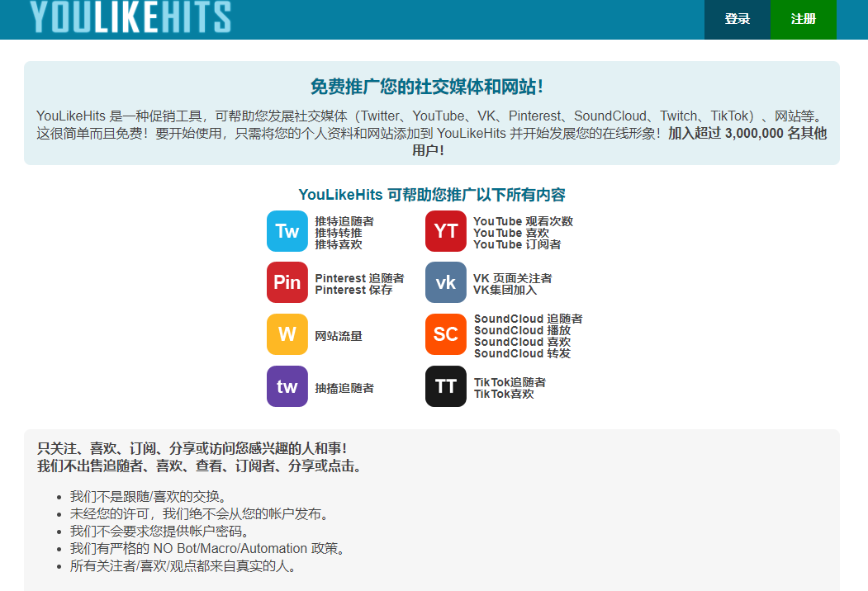Click the VK 页面关注者 text
The width and height of the screenshot is (868, 591).
click(x=512, y=278)
